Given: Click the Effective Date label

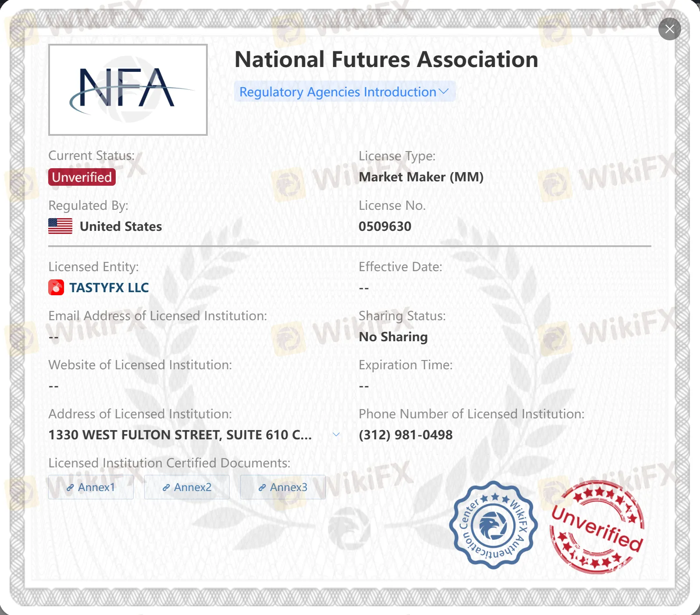Looking at the screenshot, I should click(x=400, y=266).
